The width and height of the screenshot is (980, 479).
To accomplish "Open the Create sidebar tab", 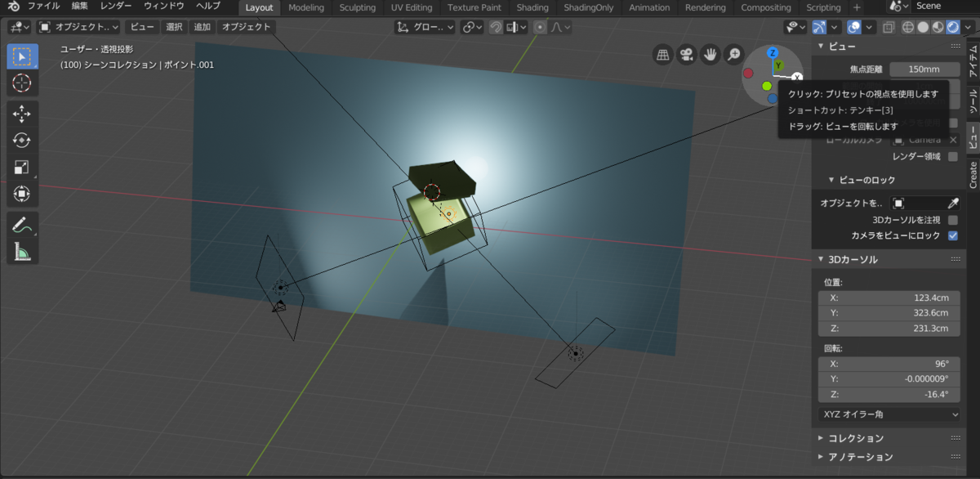I will 973,175.
